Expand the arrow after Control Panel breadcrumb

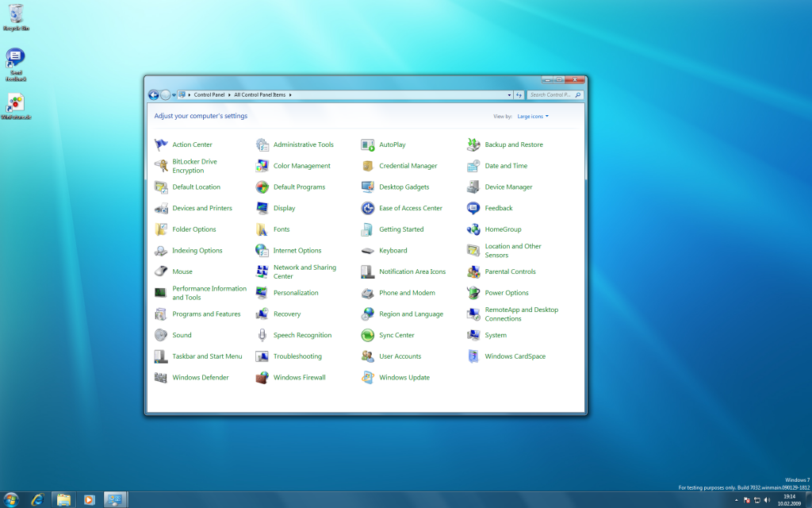(229, 95)
